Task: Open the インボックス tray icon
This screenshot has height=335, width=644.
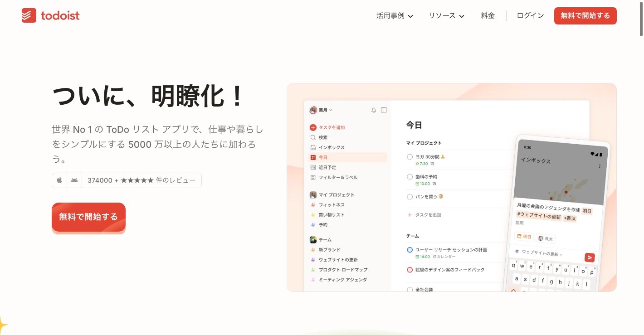Action: [x=313, y=147]
